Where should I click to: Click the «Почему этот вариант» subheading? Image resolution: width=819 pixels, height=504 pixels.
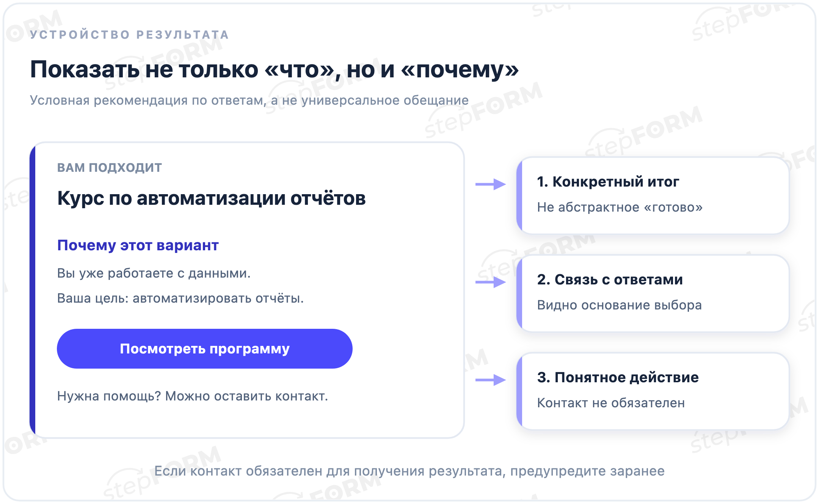tap(138, 245)
